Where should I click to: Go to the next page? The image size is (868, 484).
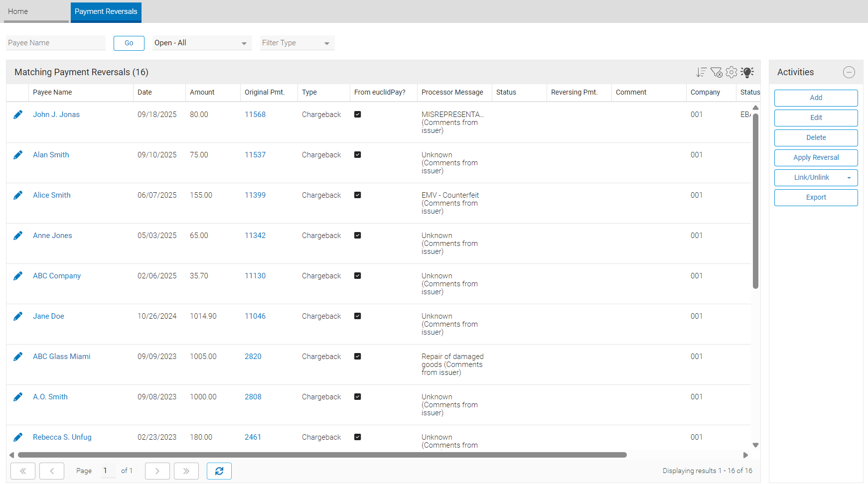(157, 471)
